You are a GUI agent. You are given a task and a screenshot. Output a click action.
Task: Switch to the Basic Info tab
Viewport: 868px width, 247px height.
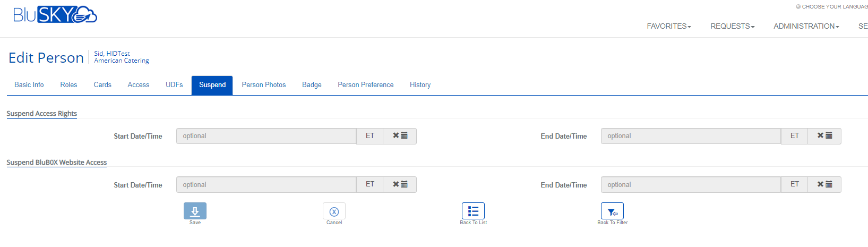[29, 85]
